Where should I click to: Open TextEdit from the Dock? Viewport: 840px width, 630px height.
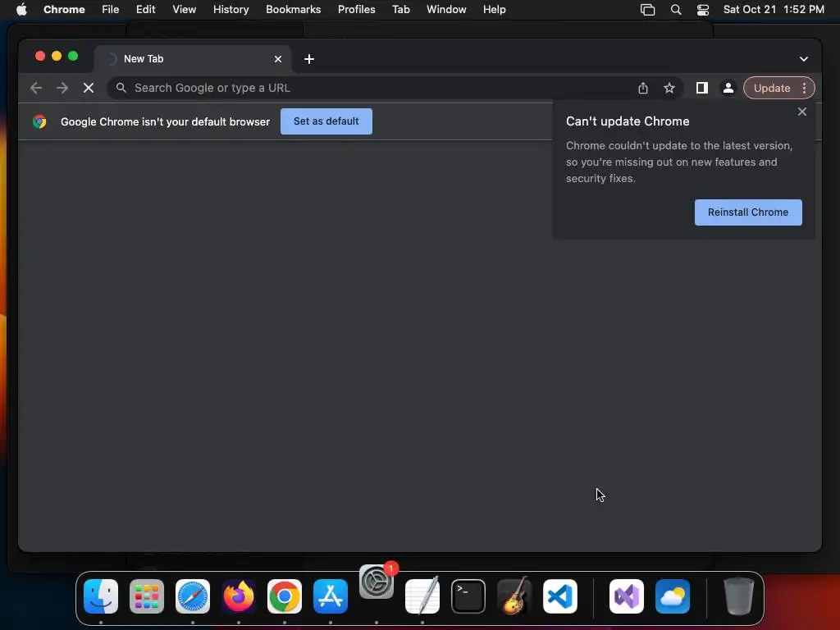pos(422,596)
